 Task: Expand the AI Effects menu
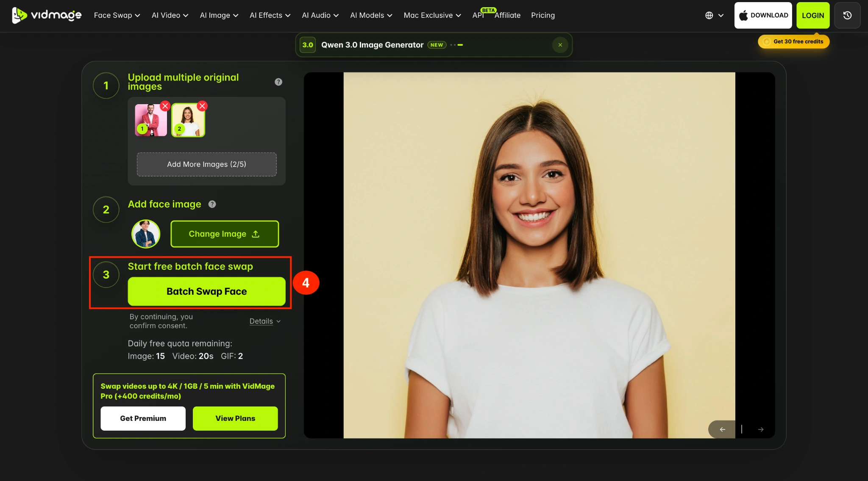[270, 15]
